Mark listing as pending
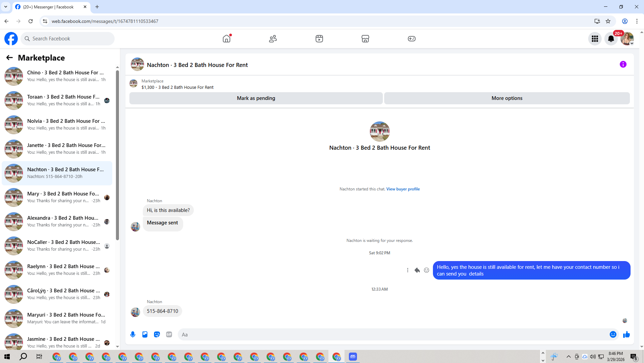Viewport: 644px width, 363px height. [256, 98]
